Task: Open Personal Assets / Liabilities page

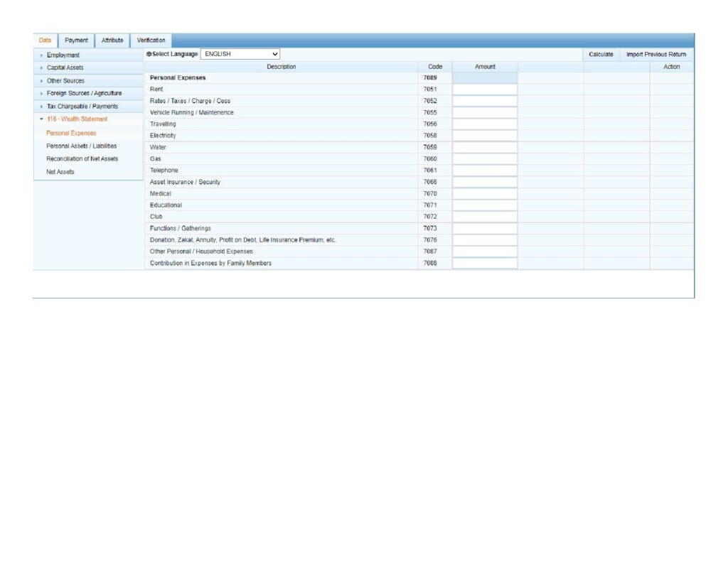Action: 81,146
